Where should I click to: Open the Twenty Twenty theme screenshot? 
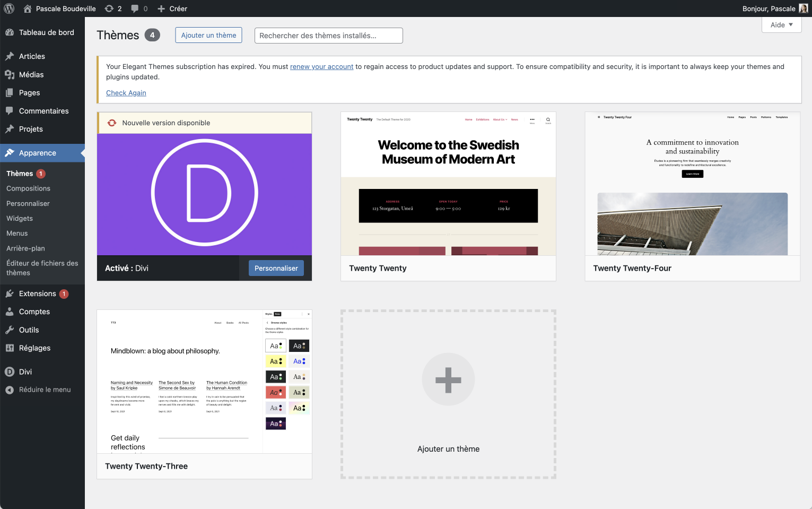coord(448,184)
